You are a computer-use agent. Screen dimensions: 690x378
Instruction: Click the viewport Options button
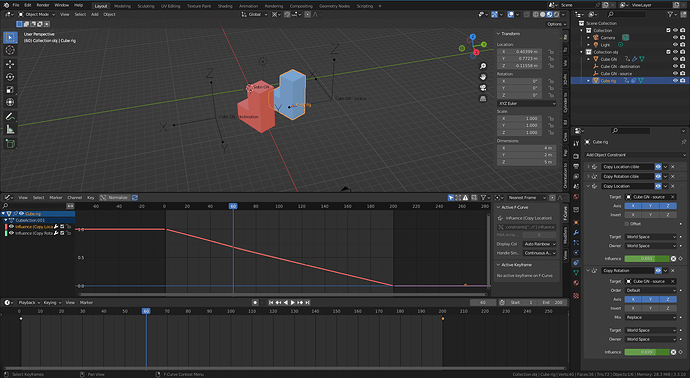tap(556, 24)
